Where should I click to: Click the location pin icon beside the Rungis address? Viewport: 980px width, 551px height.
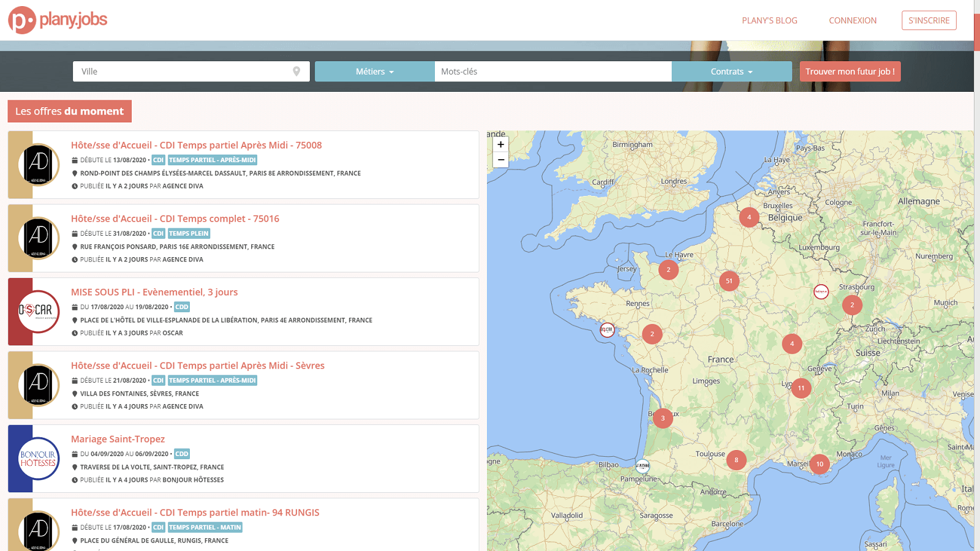point(75,541)
